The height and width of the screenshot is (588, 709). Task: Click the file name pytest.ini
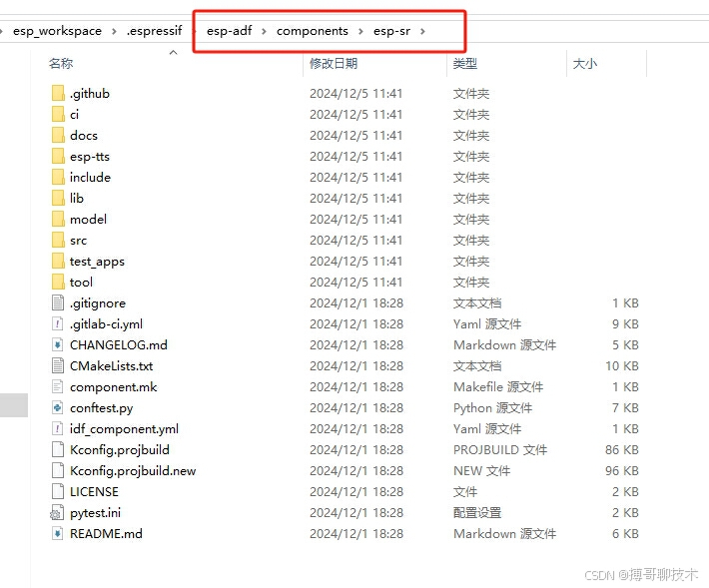(95, 513)
